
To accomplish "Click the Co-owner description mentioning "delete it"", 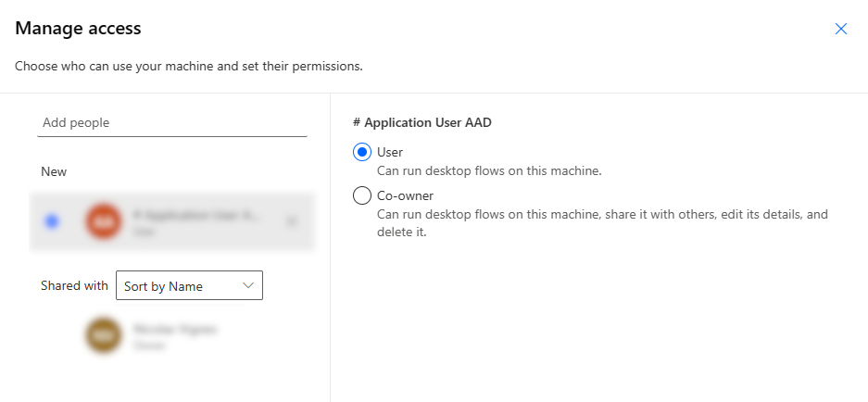I will click(602, 223).
